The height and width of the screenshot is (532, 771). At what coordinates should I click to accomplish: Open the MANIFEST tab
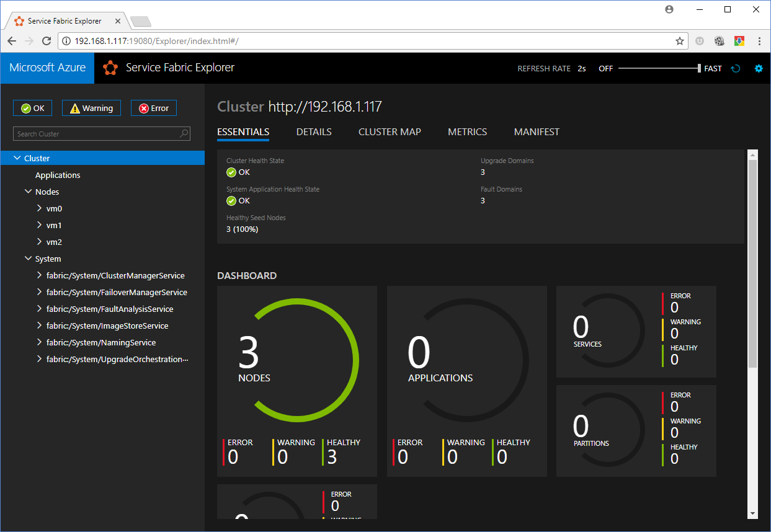coord(537,132)
